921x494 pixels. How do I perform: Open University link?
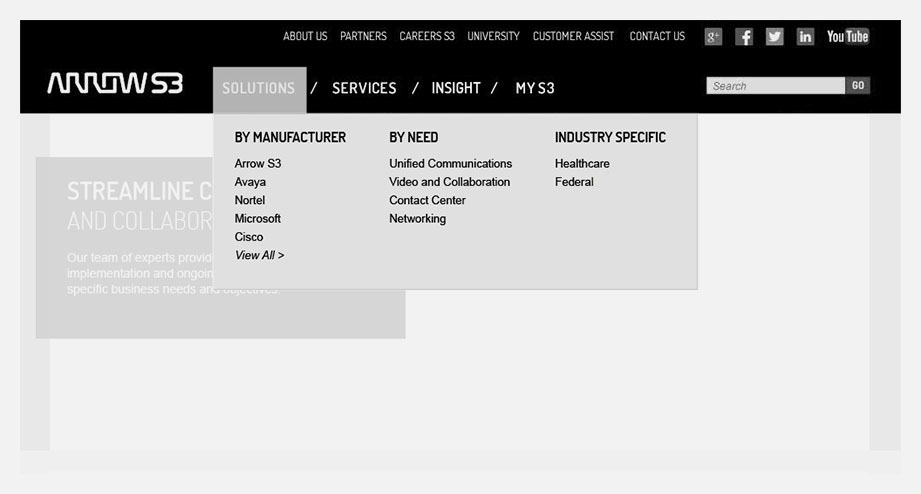pos(493,36)
